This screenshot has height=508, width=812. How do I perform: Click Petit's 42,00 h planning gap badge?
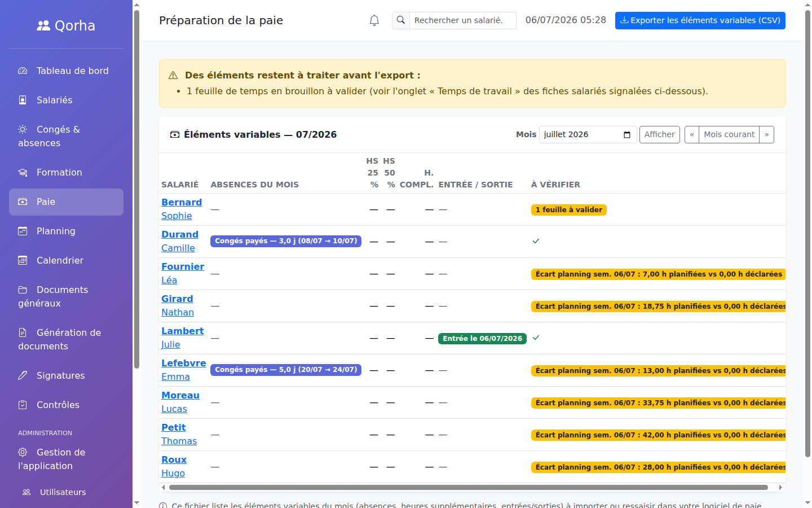coord(658,435)
